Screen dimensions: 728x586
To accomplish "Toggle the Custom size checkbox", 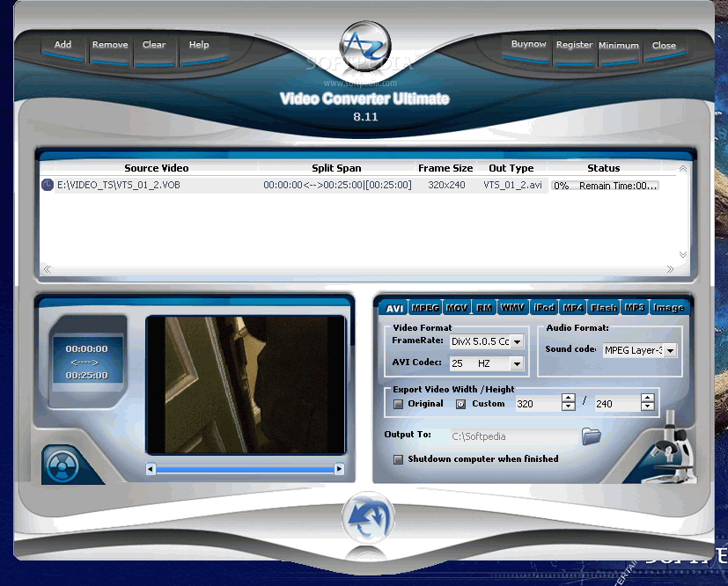I will (x=460, y=404).
